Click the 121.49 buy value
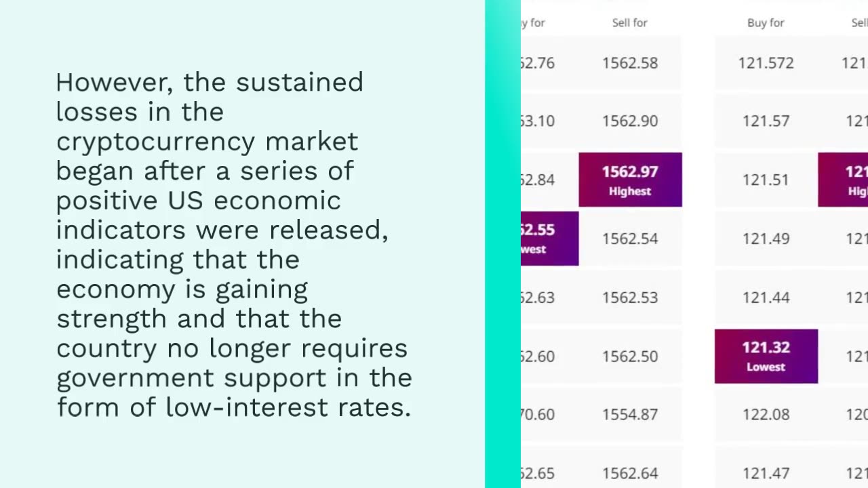 tap(766, 239)
